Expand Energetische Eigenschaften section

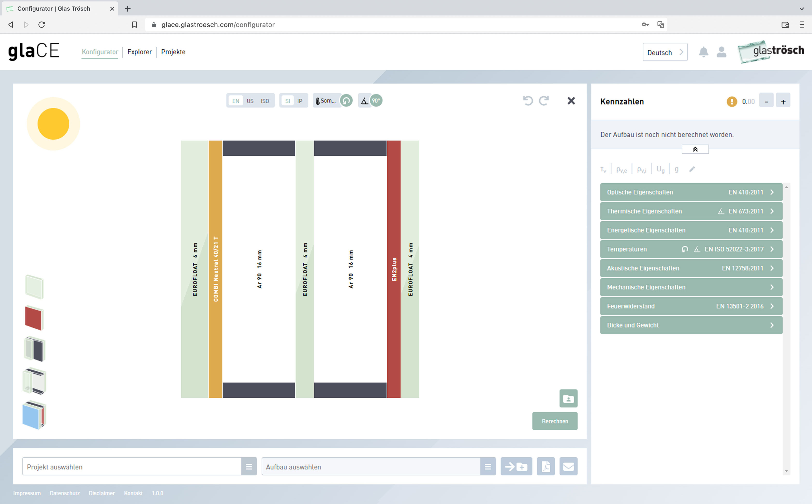click(691, 230)
